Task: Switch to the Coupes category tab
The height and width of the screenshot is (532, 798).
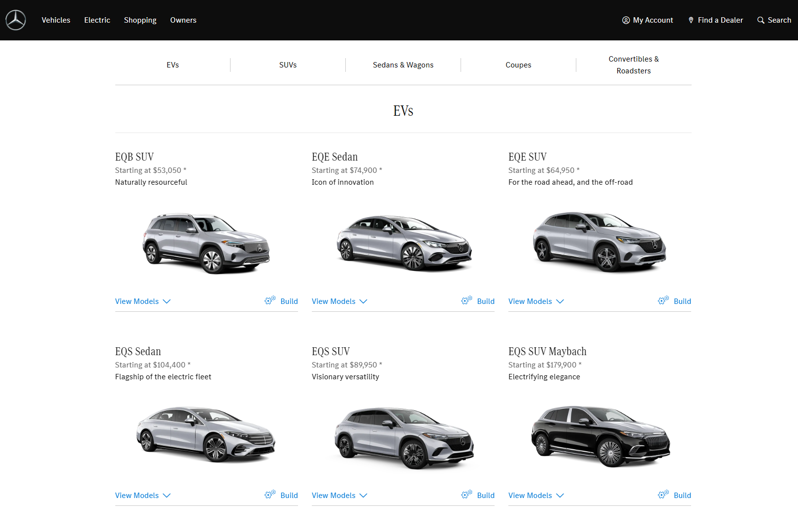Action: point(519,65)
